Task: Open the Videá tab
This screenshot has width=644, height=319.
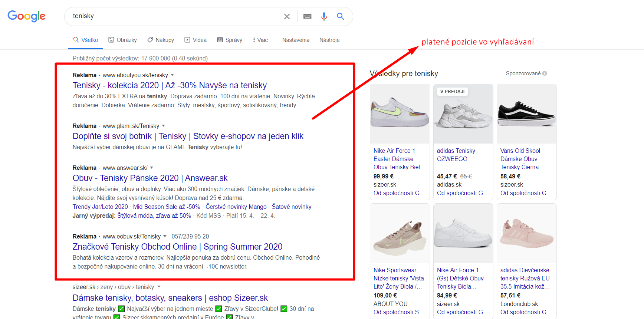Action: (x=195, y=40)
